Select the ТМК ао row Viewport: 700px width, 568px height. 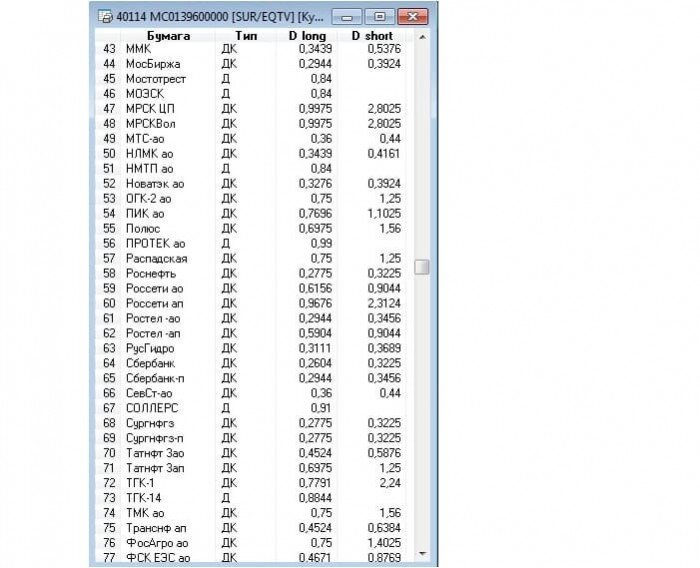point(251,513)
